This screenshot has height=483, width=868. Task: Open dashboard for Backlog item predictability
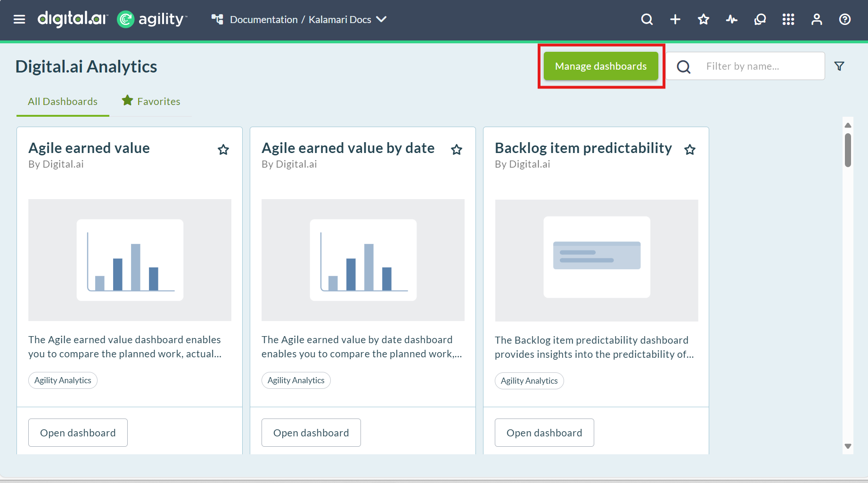[x=544, y=433]
